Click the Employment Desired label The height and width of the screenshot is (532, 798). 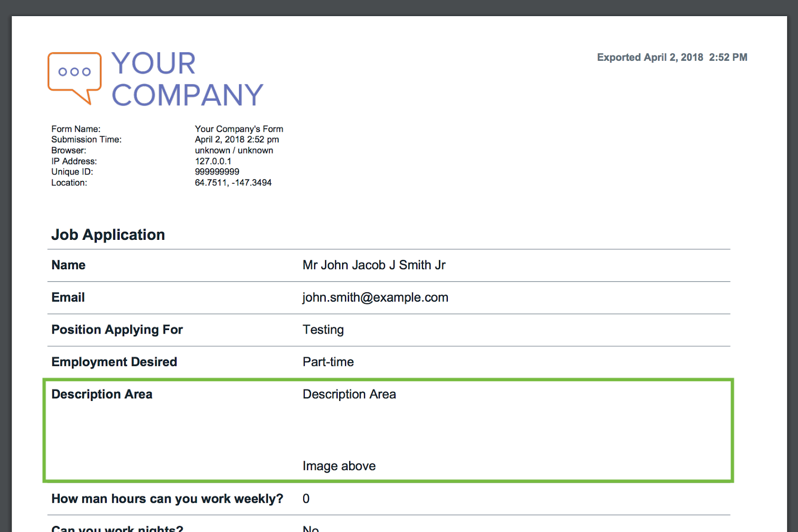pyautogui.click(x=114, y=362)
